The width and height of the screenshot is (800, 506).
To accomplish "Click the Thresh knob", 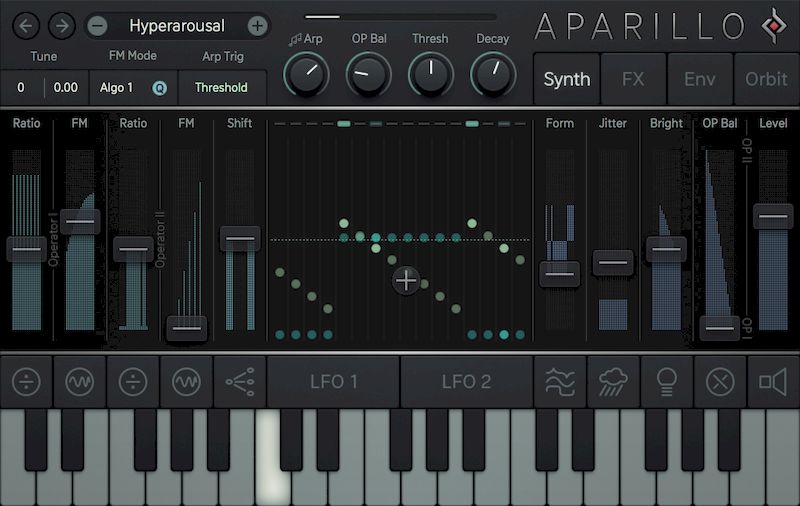I will (431, 74).
